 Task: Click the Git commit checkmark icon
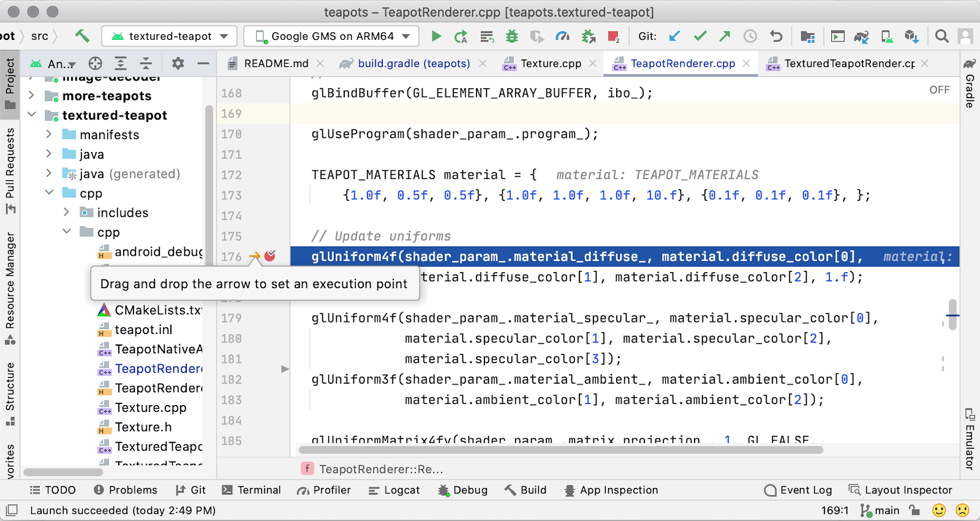click(700, 36)
